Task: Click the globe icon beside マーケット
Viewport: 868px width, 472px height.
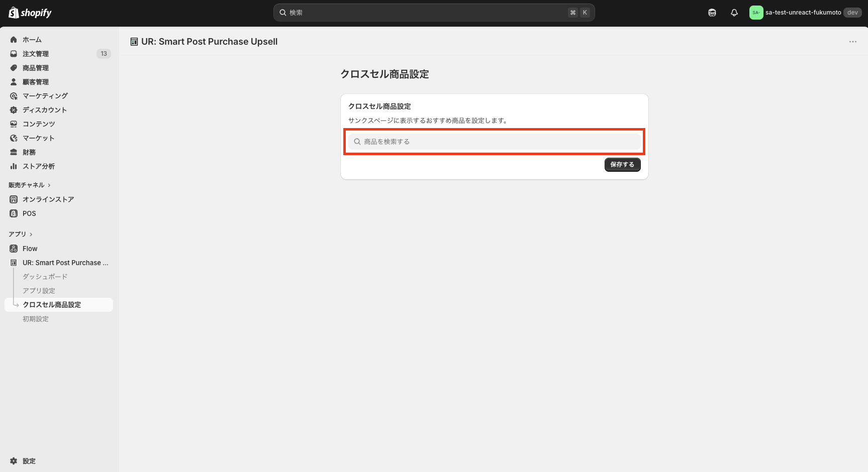Action: (x=14, y=138)
